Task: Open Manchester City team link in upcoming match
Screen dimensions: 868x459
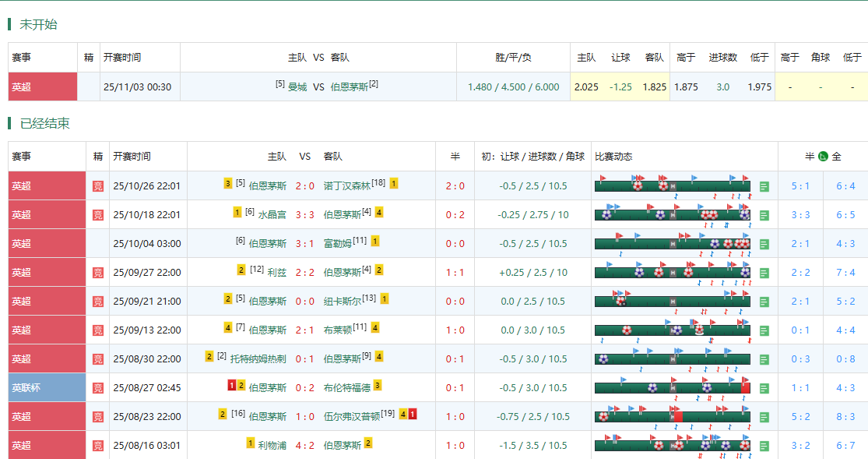Action: pyautogui.click(x=297, y=87)
